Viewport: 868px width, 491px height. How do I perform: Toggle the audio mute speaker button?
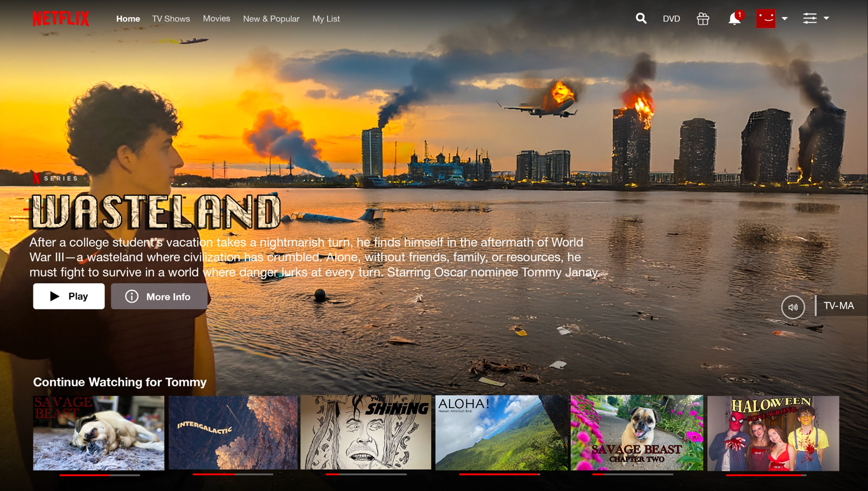click(793, 307)
